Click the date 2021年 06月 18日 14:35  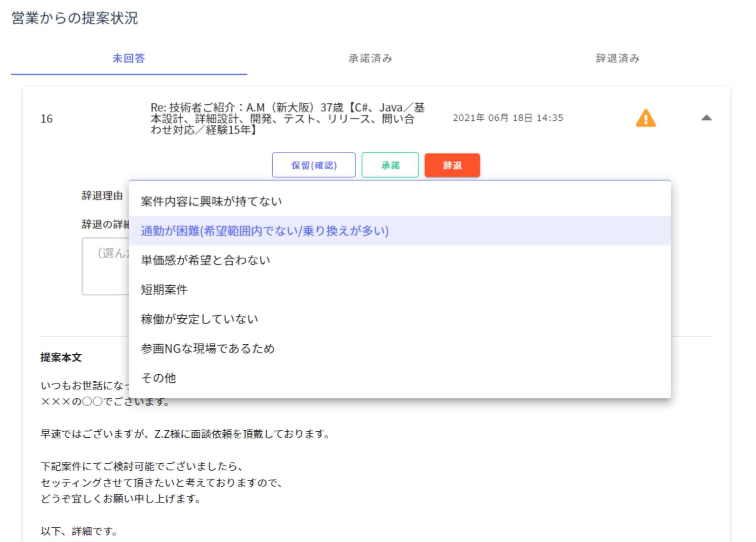pyautogui.click(x=508, y=118)
